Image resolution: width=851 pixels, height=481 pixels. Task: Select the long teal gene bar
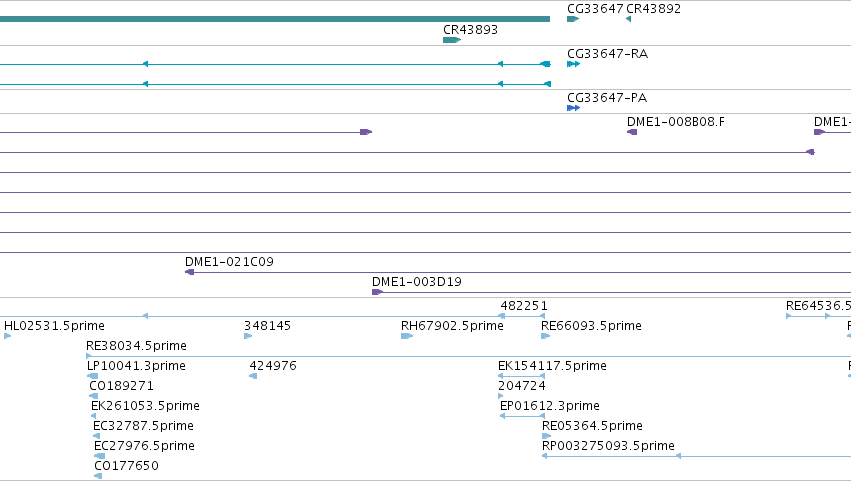click(x=275, y=19)
